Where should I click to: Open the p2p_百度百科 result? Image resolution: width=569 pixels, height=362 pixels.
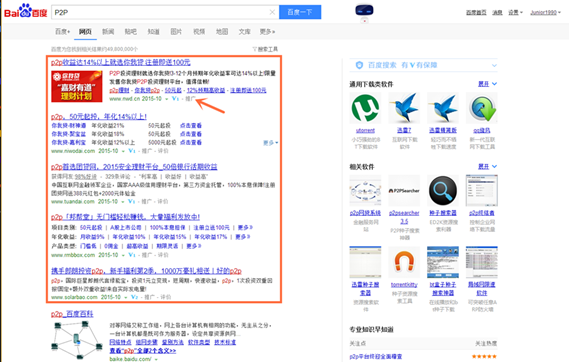pyautogui.click(x=72, y=314)
